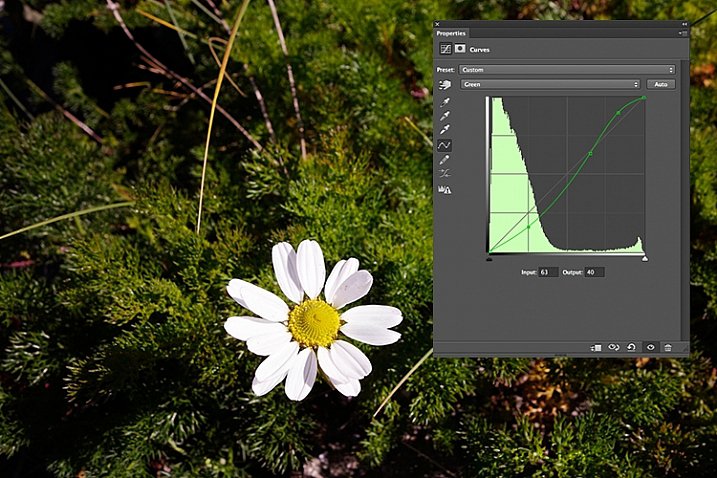Click the histogram clipping warning icon
Screen dimensions: 717x478
tap(445, 189)
